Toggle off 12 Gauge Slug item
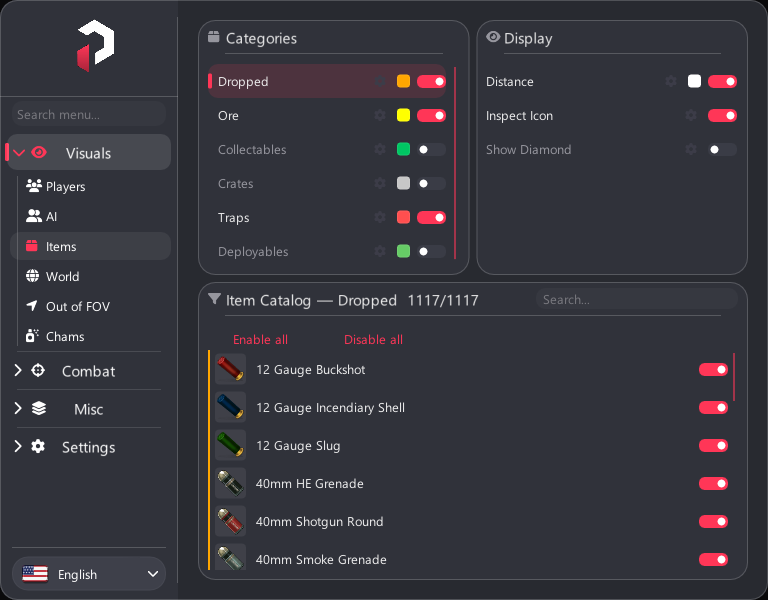 coord(713,446)
